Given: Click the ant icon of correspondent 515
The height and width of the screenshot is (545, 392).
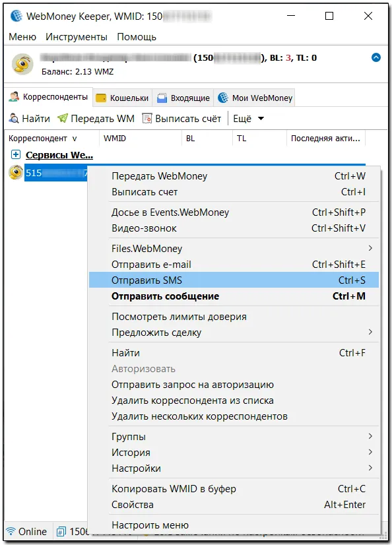Looking at the screenshot, I should point(16,172).
